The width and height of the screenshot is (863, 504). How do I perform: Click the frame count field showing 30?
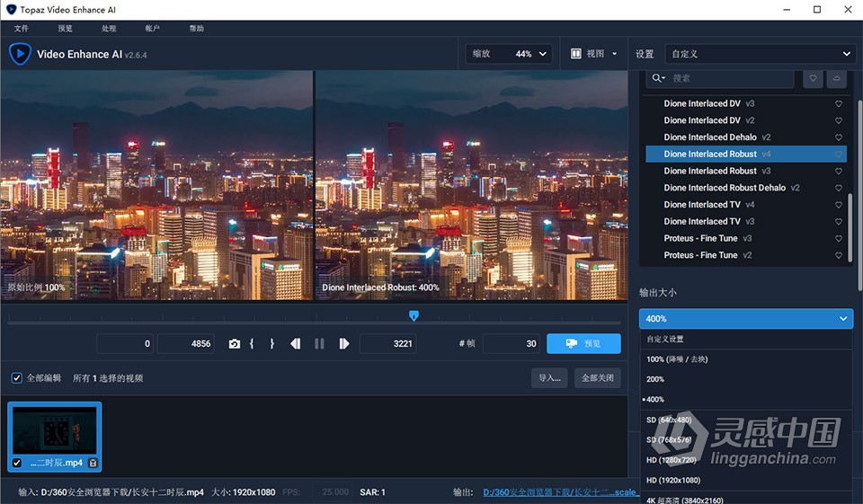pyautogui.click(x=512, y=344)
